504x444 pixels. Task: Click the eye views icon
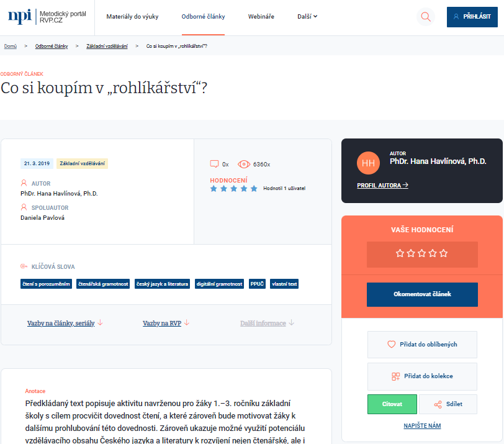coord(244,164)
